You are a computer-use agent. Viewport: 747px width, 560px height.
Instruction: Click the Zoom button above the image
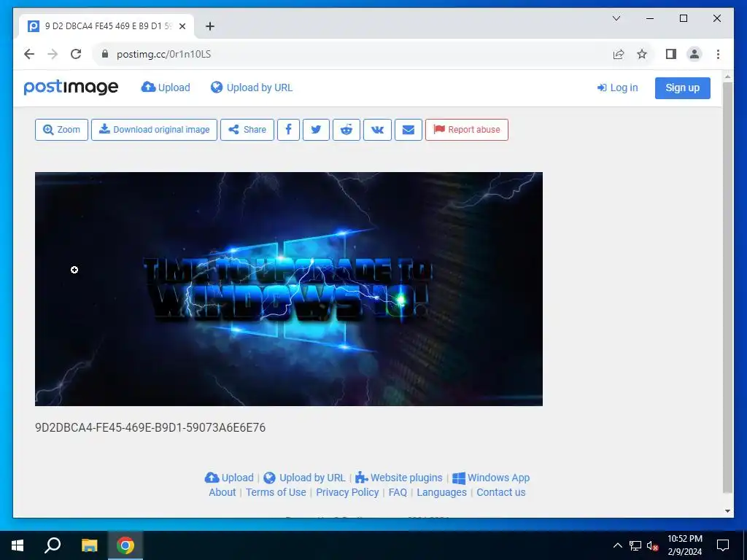[61, 130]
